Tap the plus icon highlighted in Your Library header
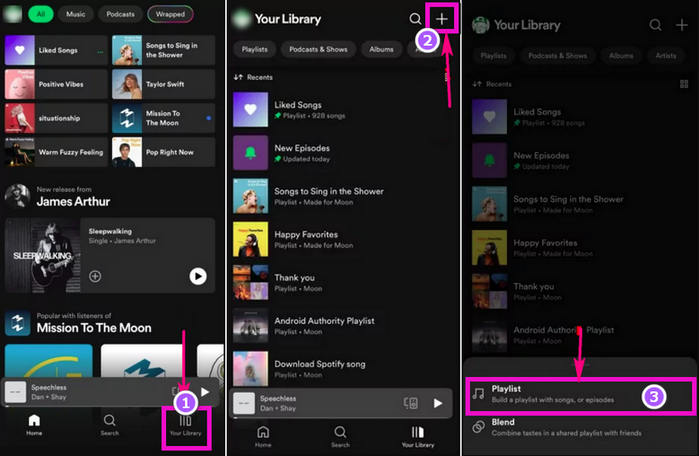Image resolution: width=699 pixels, height=456 pixels. tap(442, 19)
